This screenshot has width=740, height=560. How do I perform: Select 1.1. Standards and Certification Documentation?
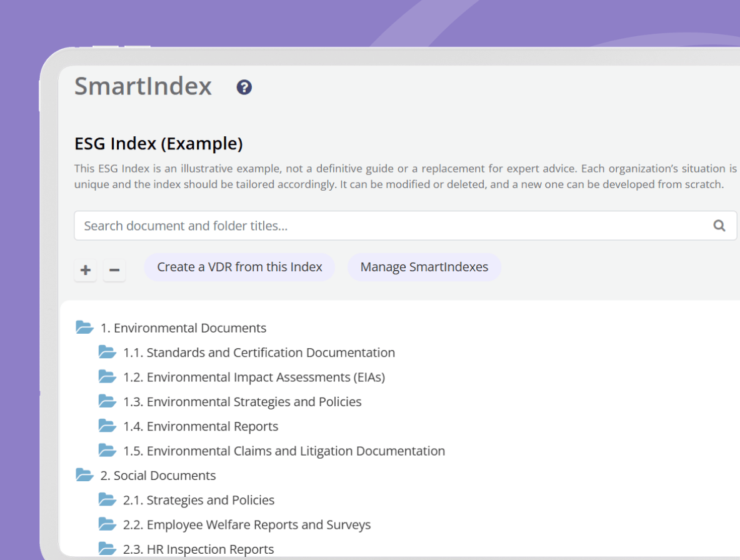(x=259, y=352)
